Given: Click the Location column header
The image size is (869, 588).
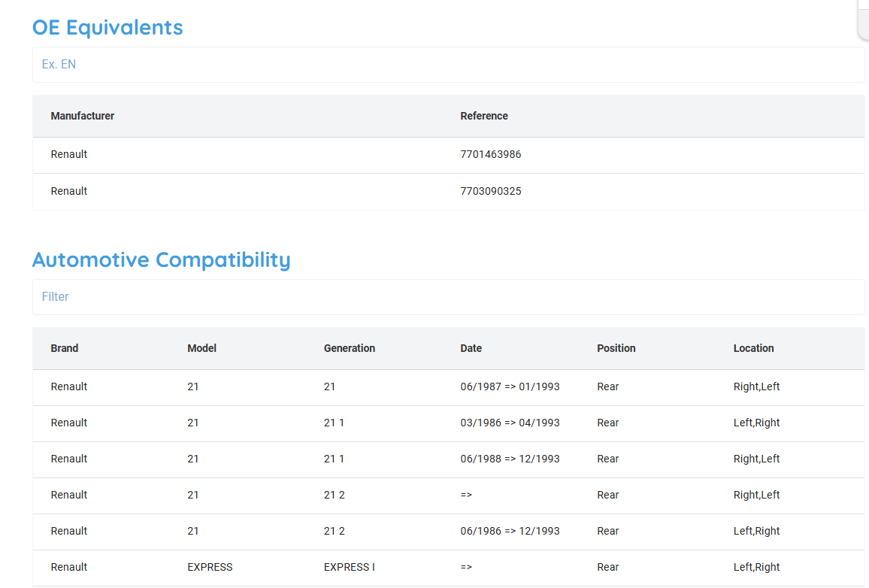Looking at the screenshot, I should (754, 348).
